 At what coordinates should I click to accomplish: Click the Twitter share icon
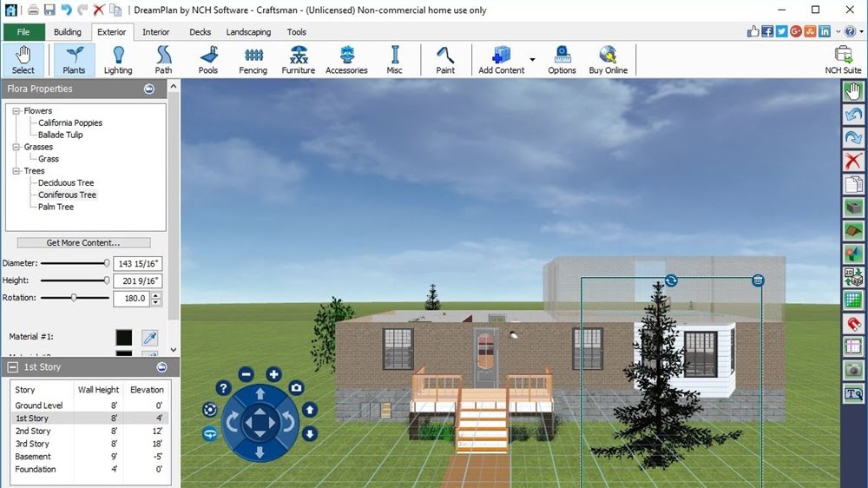coord(782,31)
